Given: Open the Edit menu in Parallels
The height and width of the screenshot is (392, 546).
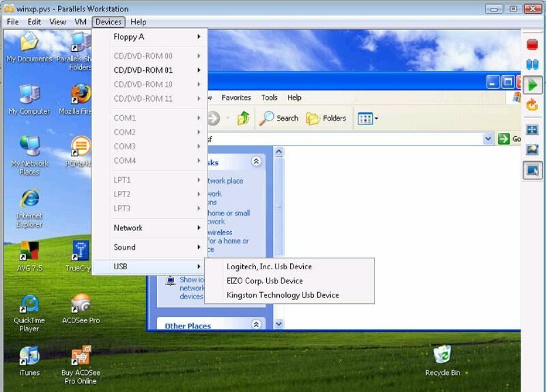Looking at the screenshot, I should coord(34,22).
